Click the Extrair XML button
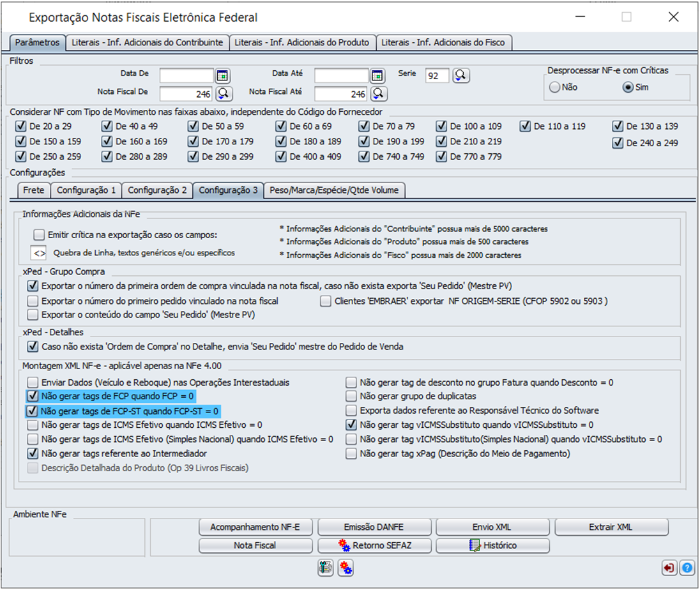 tap(611, 527)
